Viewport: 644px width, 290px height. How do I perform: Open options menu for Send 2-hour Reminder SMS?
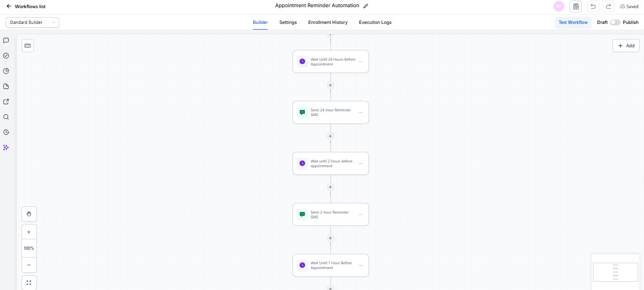pos(360,215)
